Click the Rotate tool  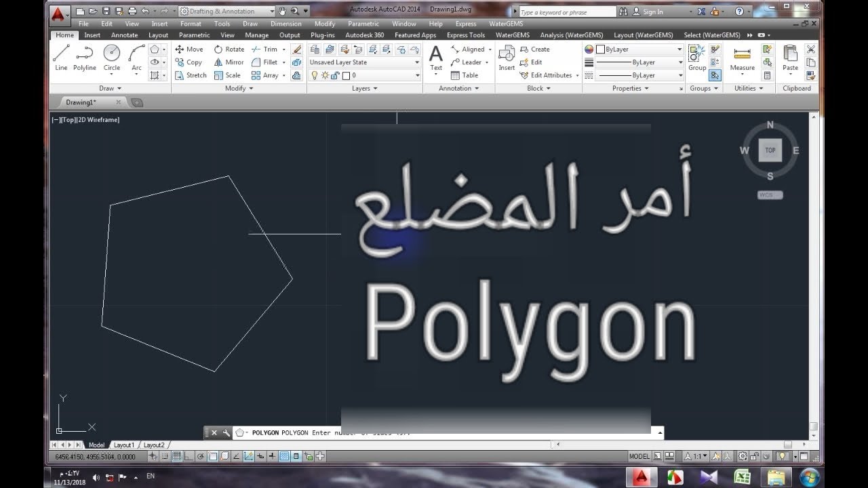pyautogui.click(x=229, y=49)
